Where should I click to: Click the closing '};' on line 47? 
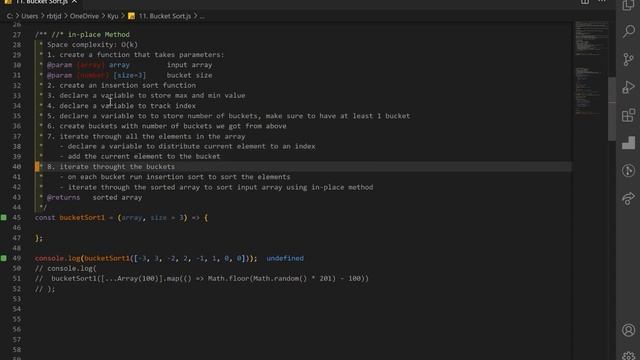(39, 238)
